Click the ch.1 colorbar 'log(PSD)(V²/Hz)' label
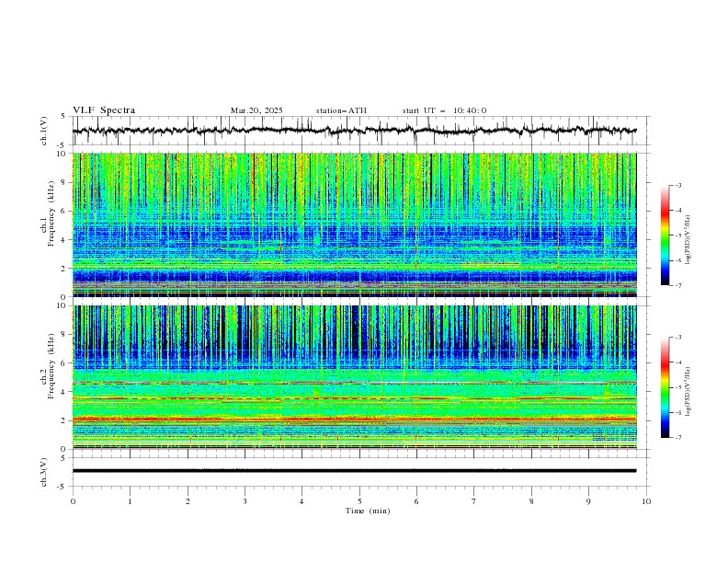 [688, 240]
